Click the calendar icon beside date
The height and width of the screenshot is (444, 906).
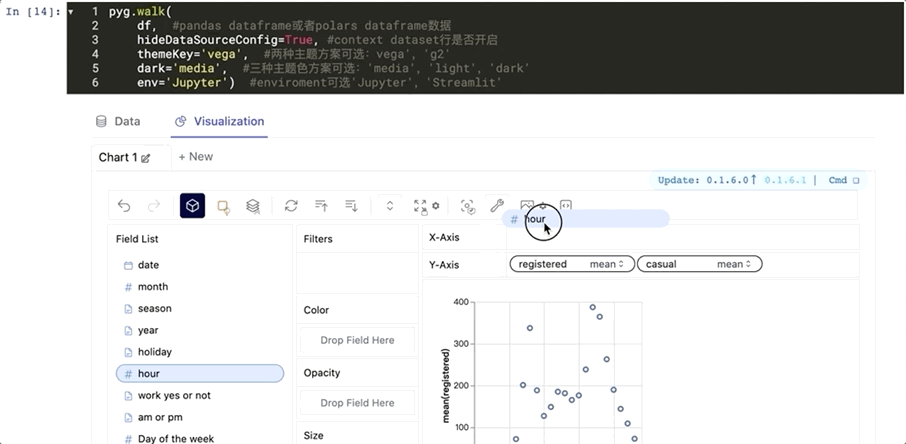click(x=128, y=265)
